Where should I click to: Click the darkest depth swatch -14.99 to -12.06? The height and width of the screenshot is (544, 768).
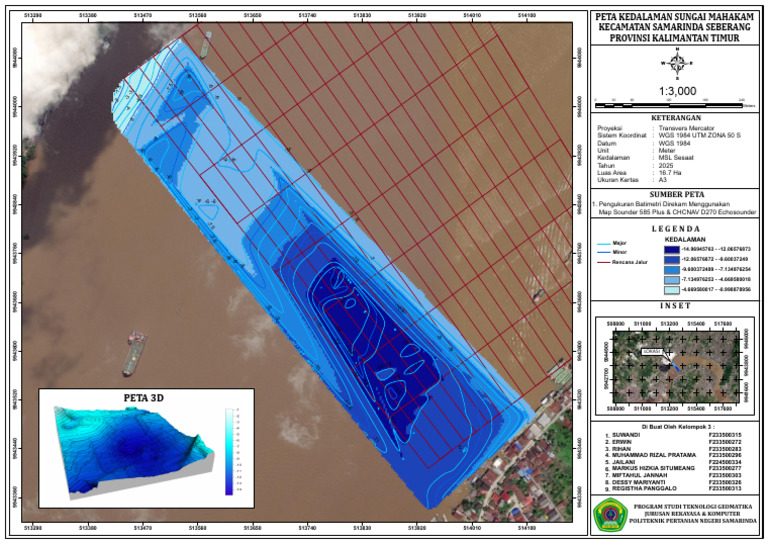[672, 249]
